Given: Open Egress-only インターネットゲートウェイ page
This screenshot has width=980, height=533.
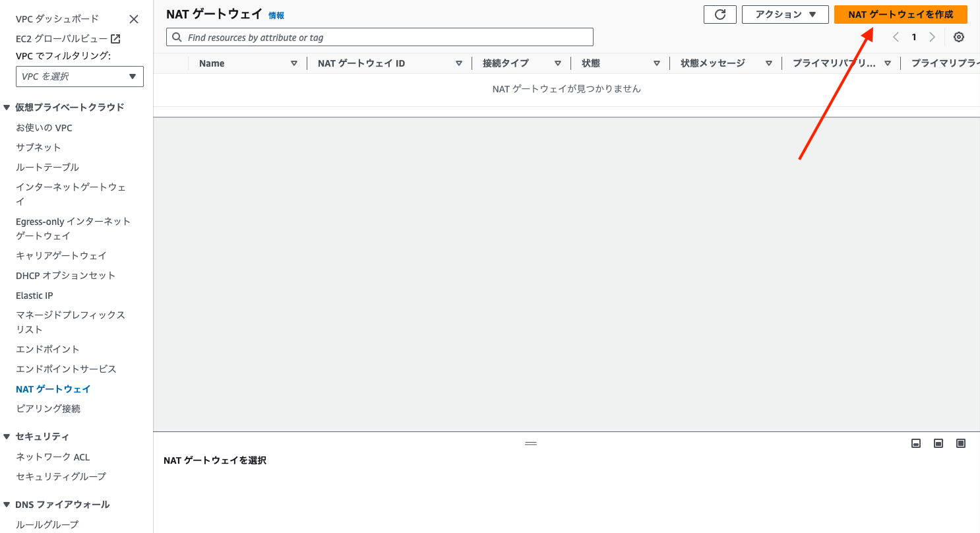Looking at the screenshot, I should [73, 228].
